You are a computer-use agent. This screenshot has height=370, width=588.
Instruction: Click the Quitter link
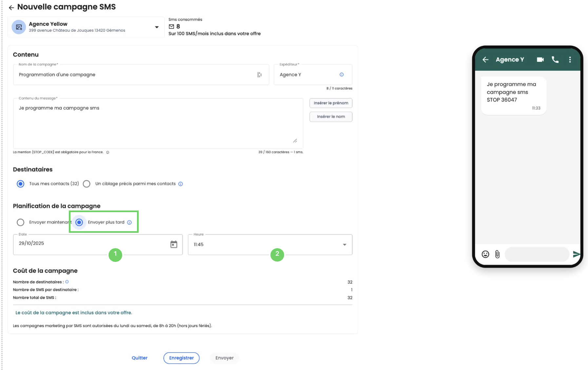click(x=140, y=358)
